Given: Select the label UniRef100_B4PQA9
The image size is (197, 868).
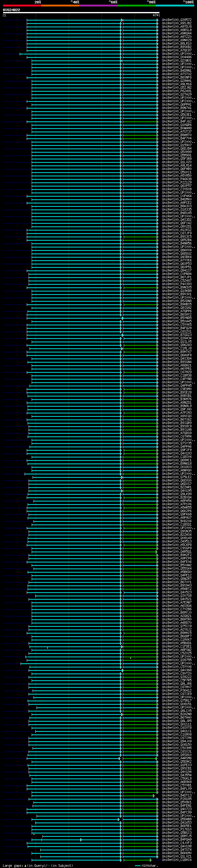Looking at the screenshot, I should (177, 839).
